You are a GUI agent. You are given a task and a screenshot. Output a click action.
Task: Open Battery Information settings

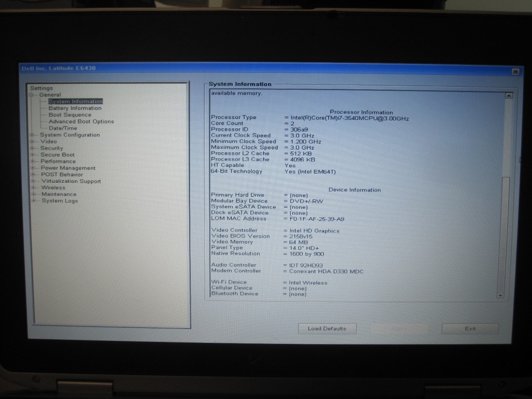click(x=75, y=108)
